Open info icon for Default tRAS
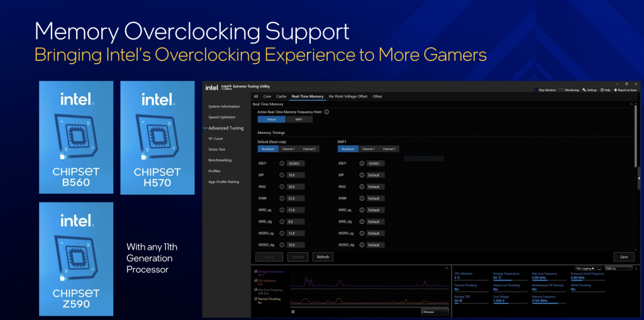Viewport: 644px width, 320px height. (x=282, y=187)
